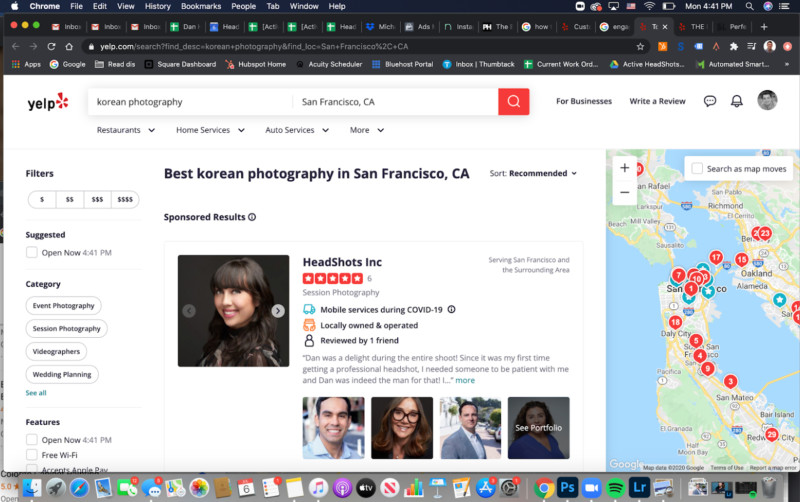Click the Write a Review link

(x=657, y=101)
